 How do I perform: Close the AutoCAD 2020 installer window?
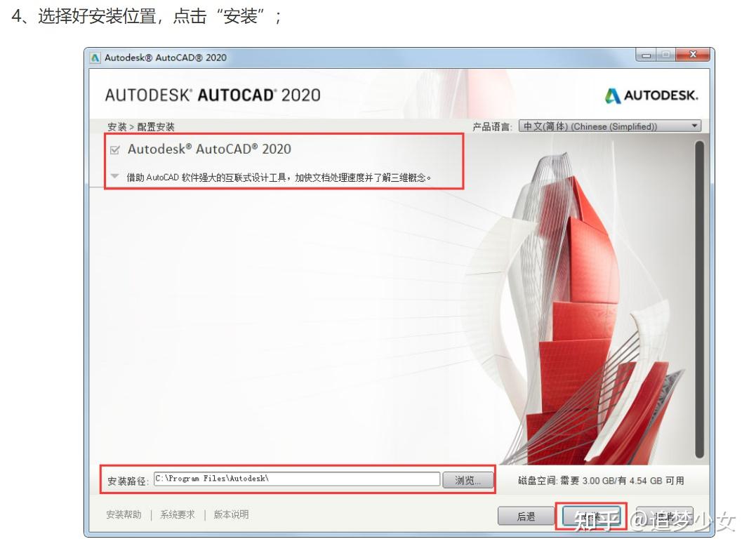(x=693, y=55)
